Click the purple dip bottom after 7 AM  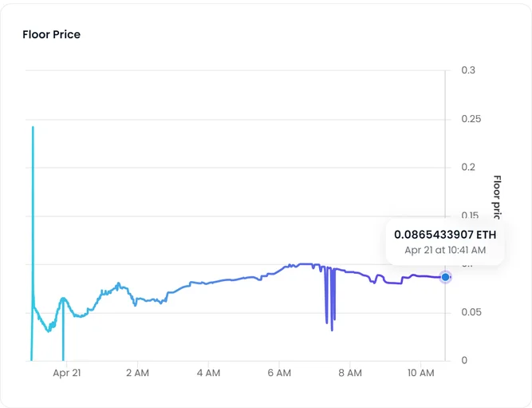pyautogui.click(x=332, y=330)
